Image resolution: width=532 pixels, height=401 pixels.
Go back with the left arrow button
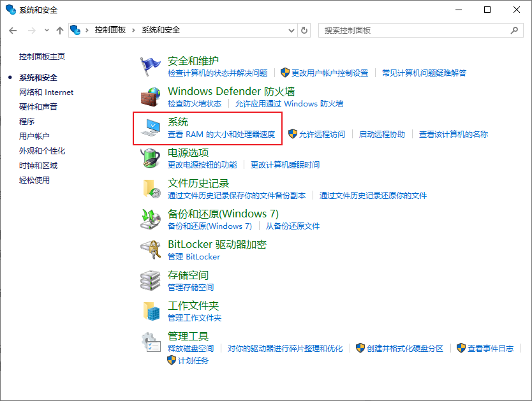point(13,31)
